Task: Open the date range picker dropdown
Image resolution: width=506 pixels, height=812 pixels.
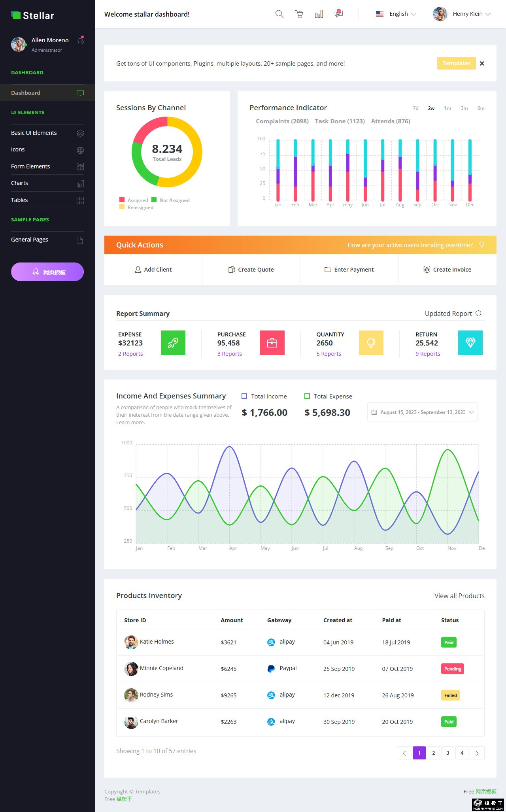Action: click(422, 412)
